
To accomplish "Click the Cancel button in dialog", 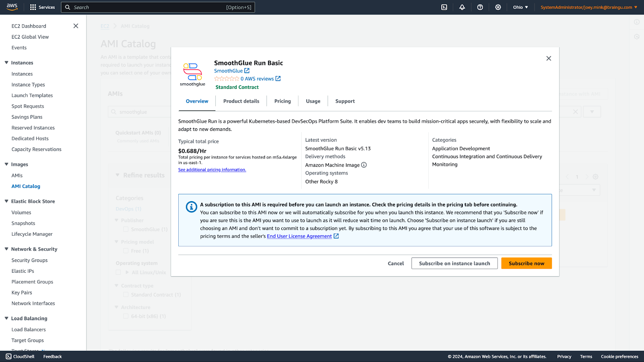I will point(396,263).
